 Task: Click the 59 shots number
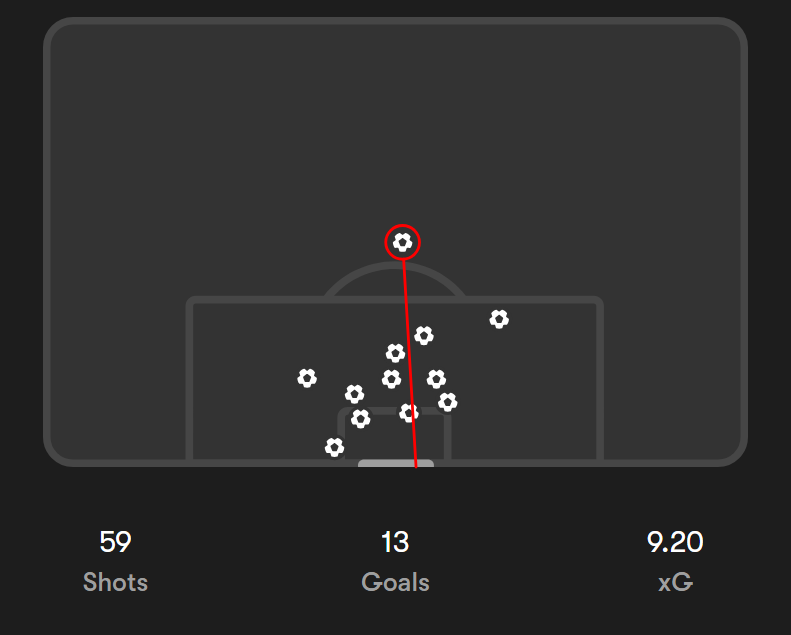pyautogui.click(x=115, y=543)
